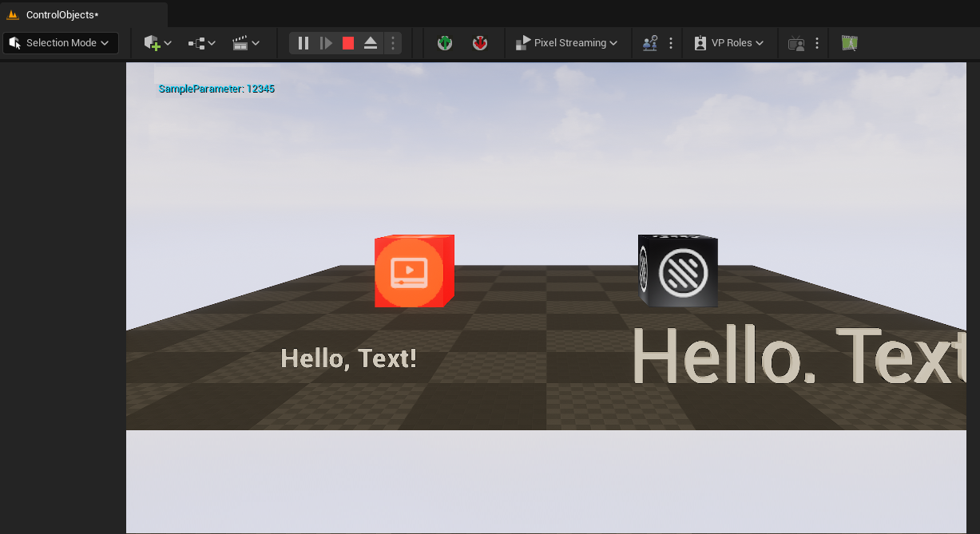Eject from the player controller
Screen dimensions: 980x534
click(x=371, y=43)
